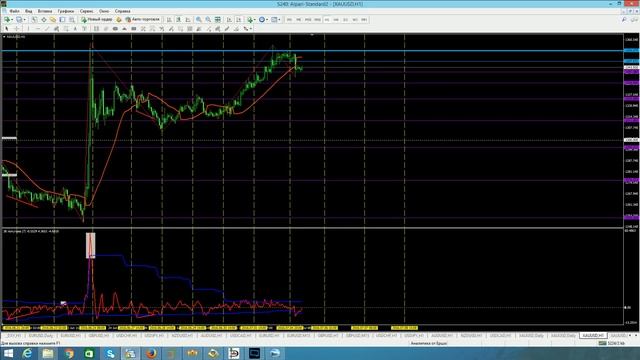Select the H4 timeframe button
Viewport: 640px width, 360px height.
(x=336, y=20)
